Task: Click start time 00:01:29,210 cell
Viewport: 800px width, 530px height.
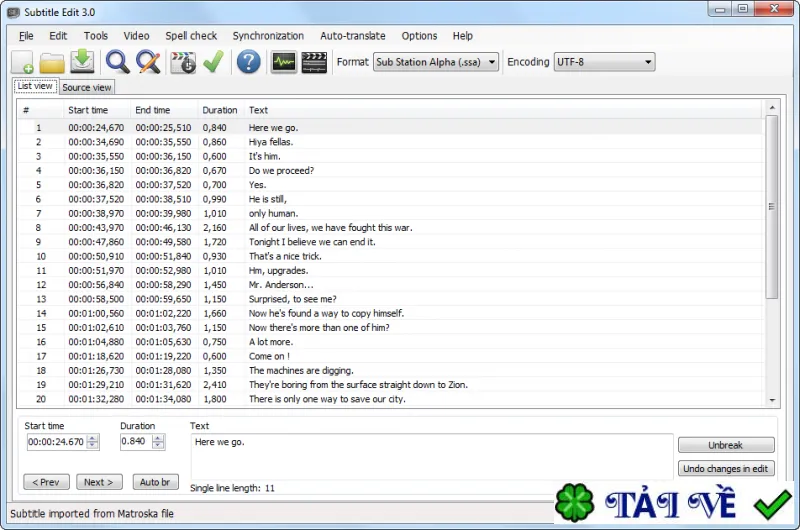Action: (96, 385)
